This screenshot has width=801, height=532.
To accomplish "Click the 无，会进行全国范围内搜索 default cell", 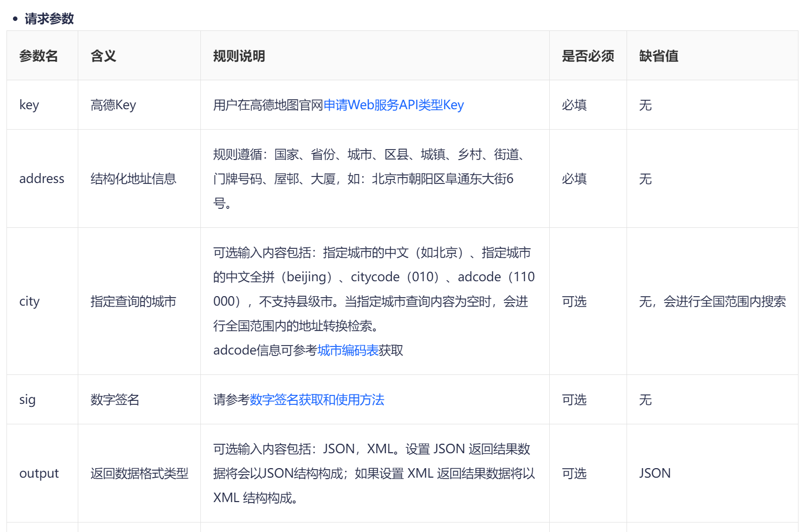I will click(712, 302).
